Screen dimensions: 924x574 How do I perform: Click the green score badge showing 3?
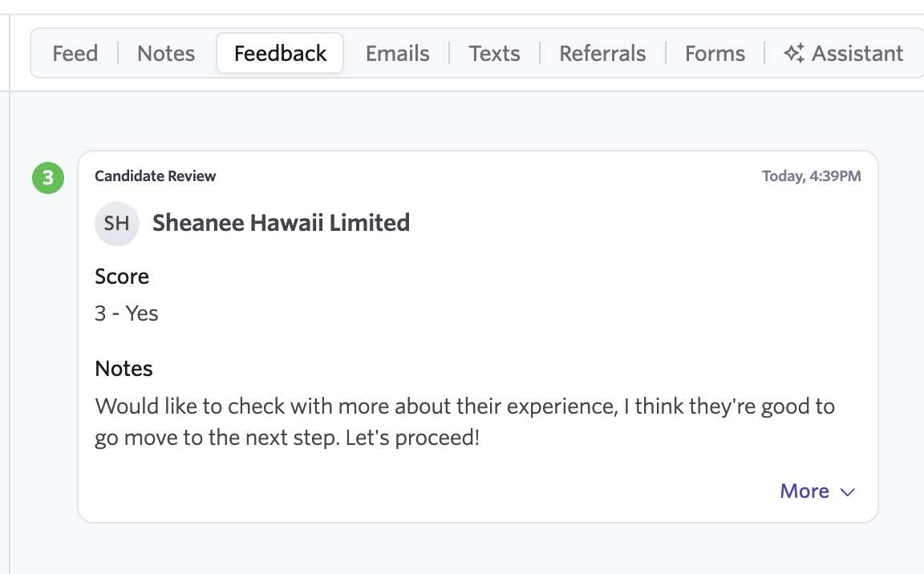[48, 178]
